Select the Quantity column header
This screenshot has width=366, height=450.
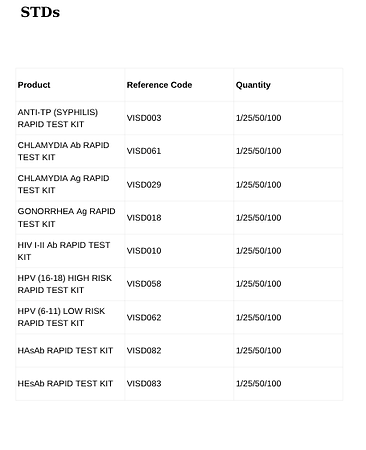tap(253, 85)
